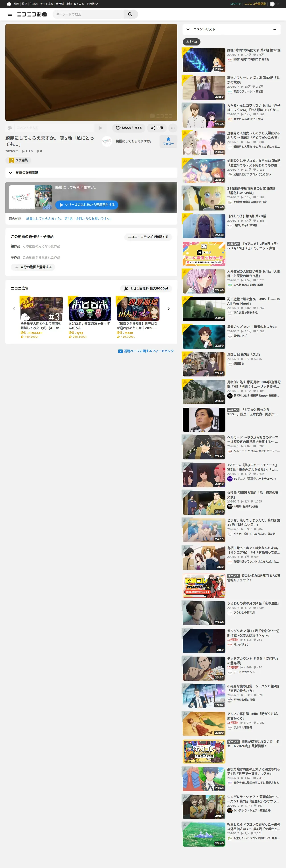Viewport: 286px width, 868px height.
Task: Open 勇者刑に処す channel icon
Action: pyautogui.click(x=230, y=396)
